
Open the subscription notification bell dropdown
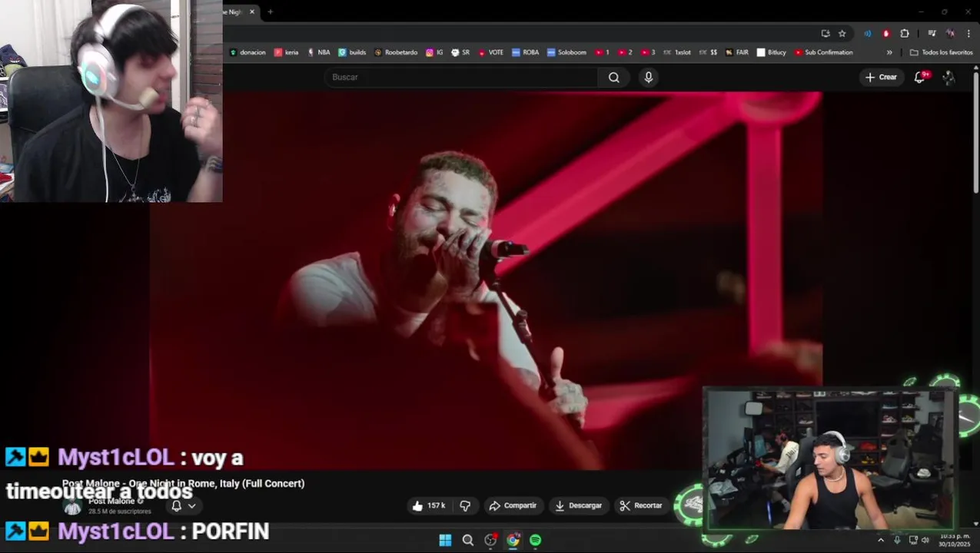click(x=183, y=505)
